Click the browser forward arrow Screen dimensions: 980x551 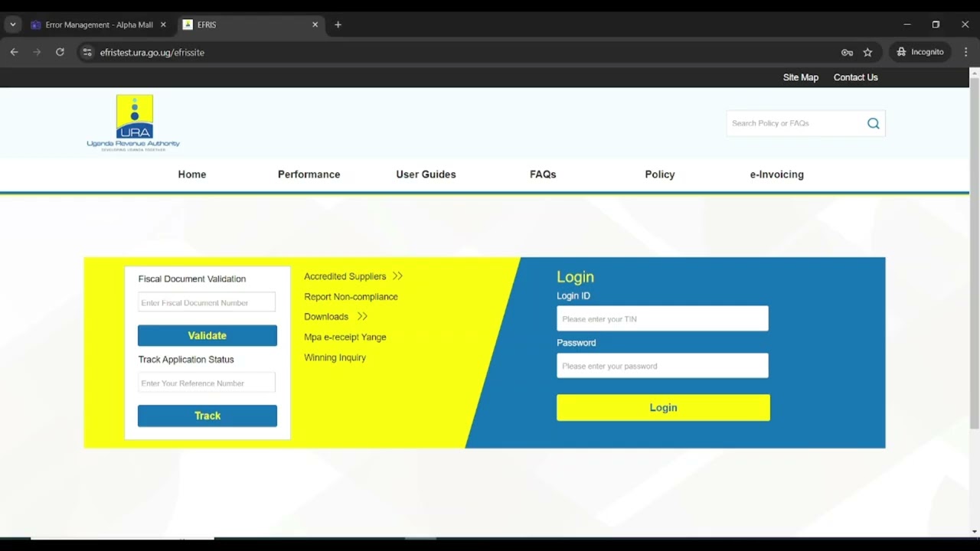(x=37, y=52)
